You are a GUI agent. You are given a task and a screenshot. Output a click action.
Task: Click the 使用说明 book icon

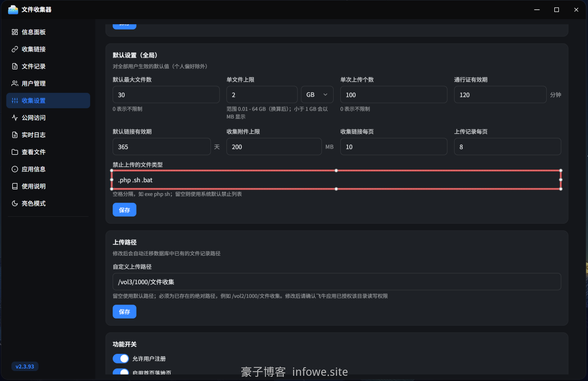(x=15, y=186)
